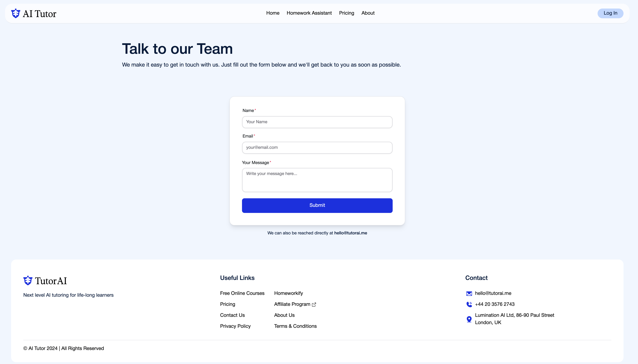This screenshot has height=364, width=638.
Task: Click the location pin icon near the address
Action: coord(469,319)
